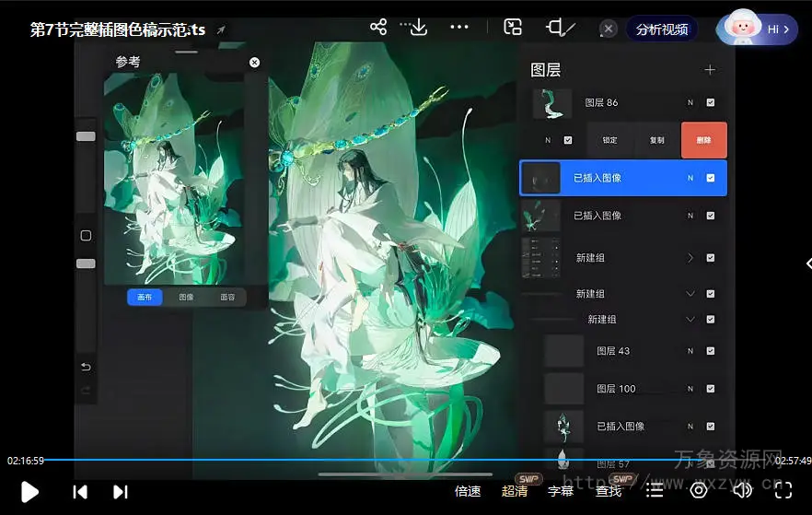Click the volume speaker icon
The width and height of the screenshot is (812, 515).
pos(741,491)
